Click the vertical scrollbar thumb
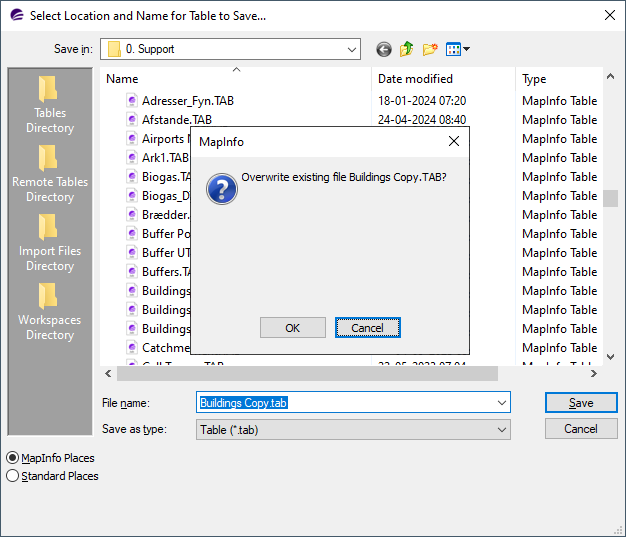The height and width of the screenshot is (537, 626). [x=610, y=198]
